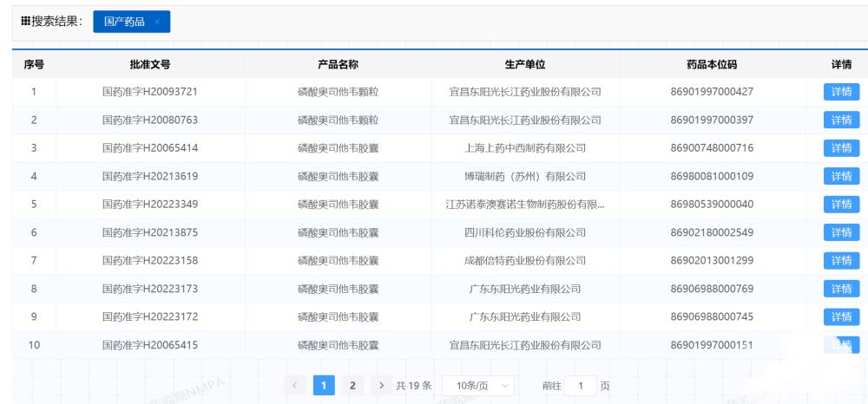
Task: Click 磷酸奥司他韦颗粒 in row 1
Action: tap(339, 92)
